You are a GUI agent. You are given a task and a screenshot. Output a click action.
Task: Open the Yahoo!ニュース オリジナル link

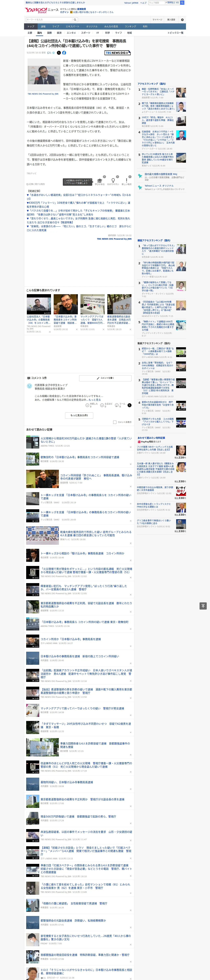click(159, 186)
